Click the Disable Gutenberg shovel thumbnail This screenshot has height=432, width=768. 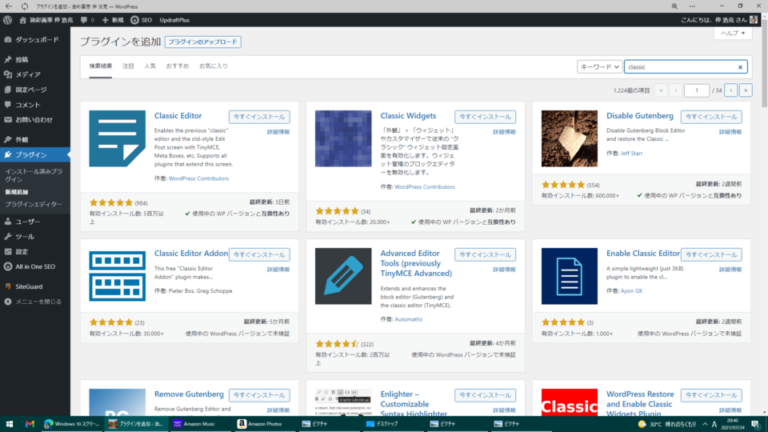click(x=569, y=139)
